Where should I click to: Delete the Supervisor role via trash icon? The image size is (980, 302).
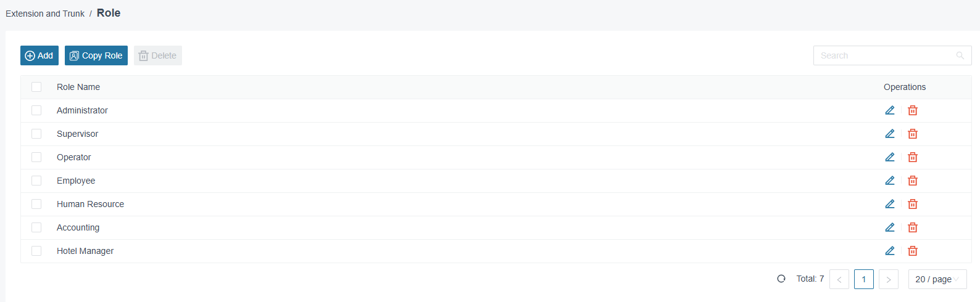(913, 134)
